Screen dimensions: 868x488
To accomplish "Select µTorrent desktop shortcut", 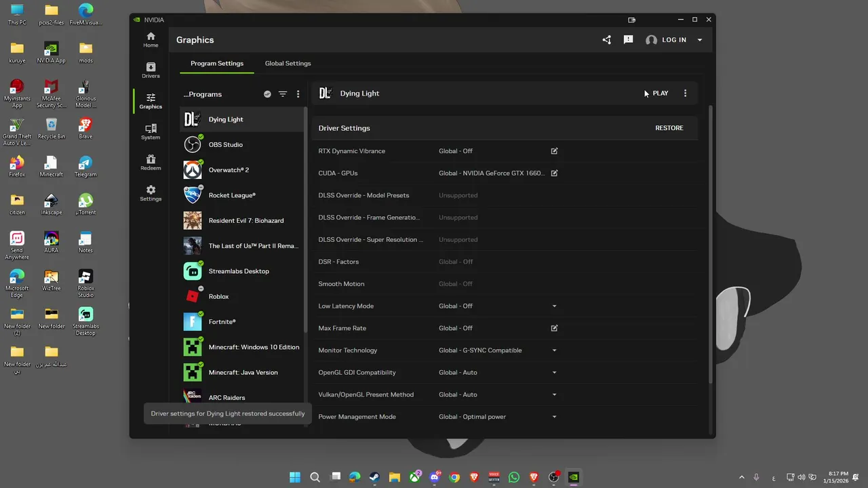I will 85,204.
